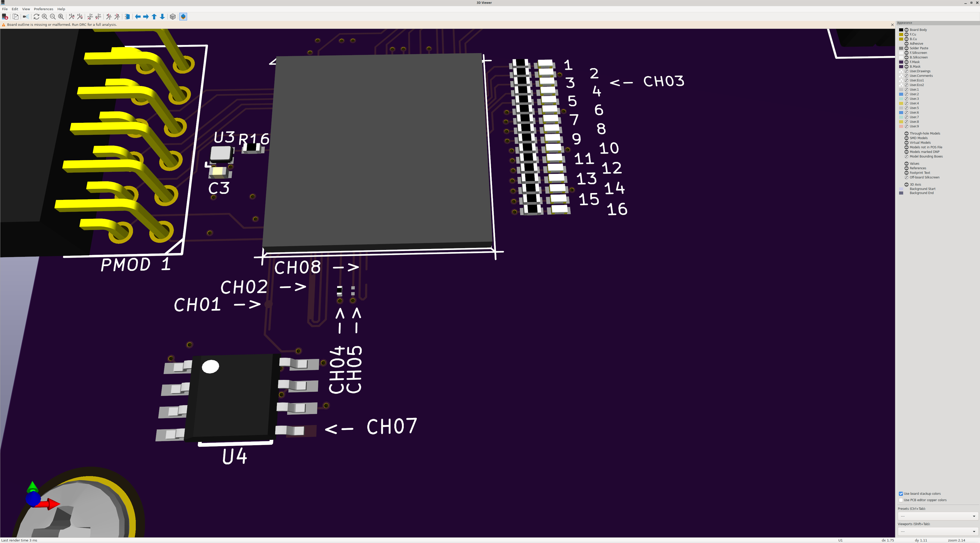Open the Viewports dropdown
This screenshot has height=543, width=980.
click(937, 531)
